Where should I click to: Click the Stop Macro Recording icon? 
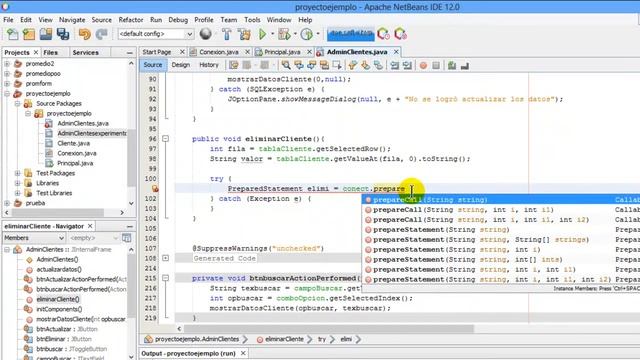(x=436, y=65)
